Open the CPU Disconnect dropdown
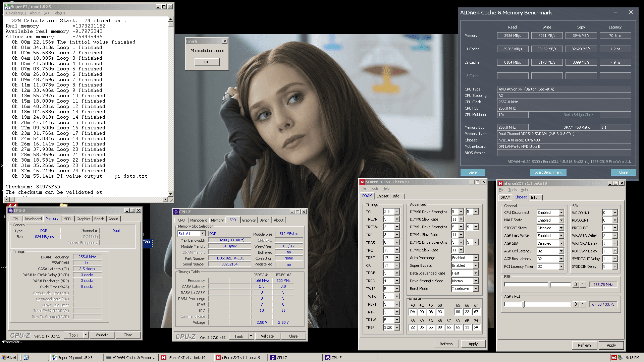This screenshot has height=362, width=644. pyautogui.click(x=561, y=213)
